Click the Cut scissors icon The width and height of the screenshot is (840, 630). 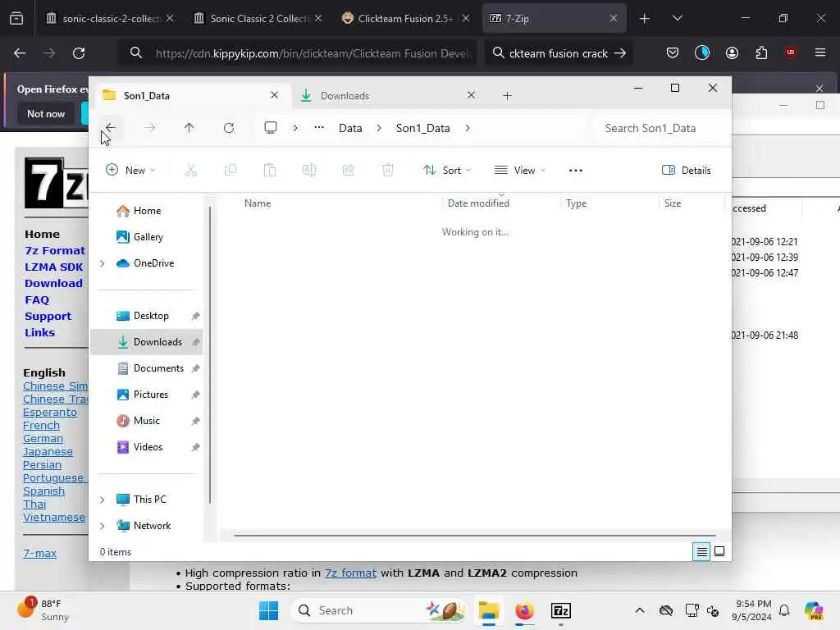pyautogui.click(x=190, y=171)
